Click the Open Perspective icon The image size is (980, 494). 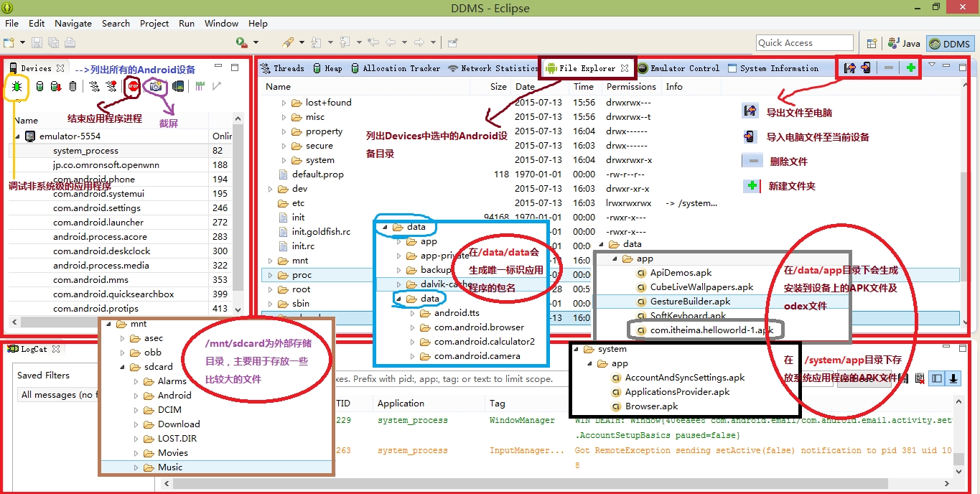(872, 43)
